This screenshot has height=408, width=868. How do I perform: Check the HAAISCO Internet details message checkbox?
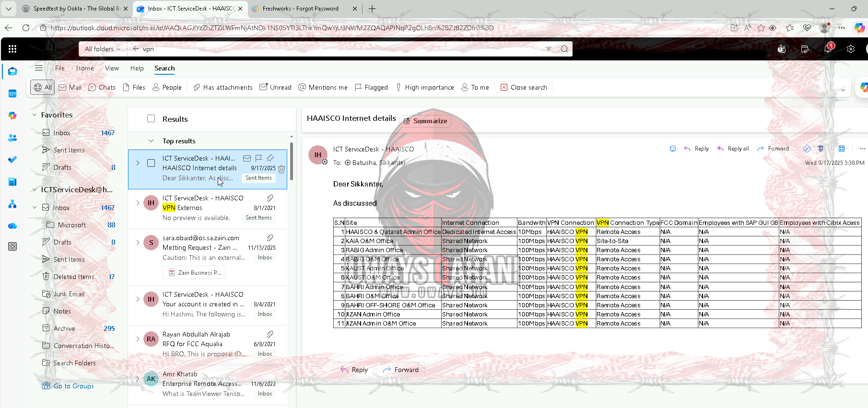151,163
